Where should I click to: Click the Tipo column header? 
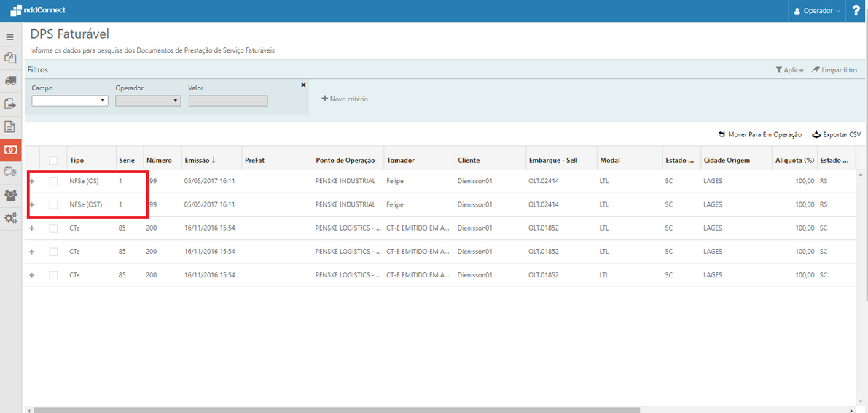(77, 161)
